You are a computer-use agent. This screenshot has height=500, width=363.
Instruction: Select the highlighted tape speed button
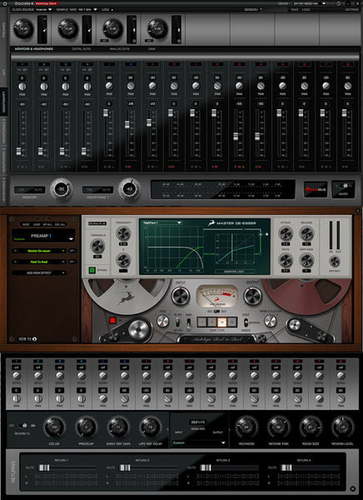[222, 322]
